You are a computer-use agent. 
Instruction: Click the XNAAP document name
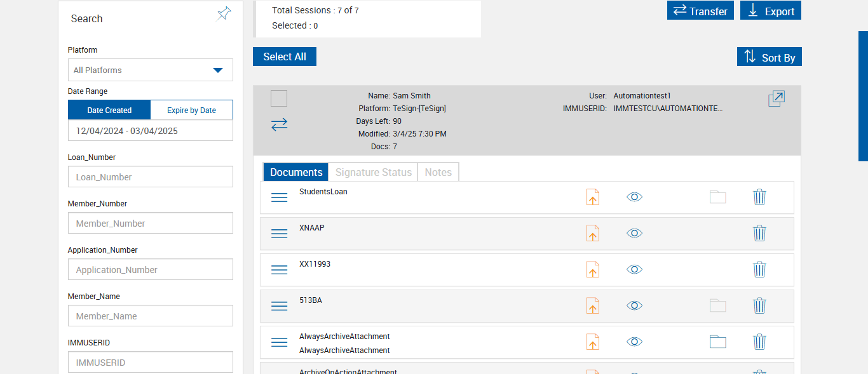point(312,228)
